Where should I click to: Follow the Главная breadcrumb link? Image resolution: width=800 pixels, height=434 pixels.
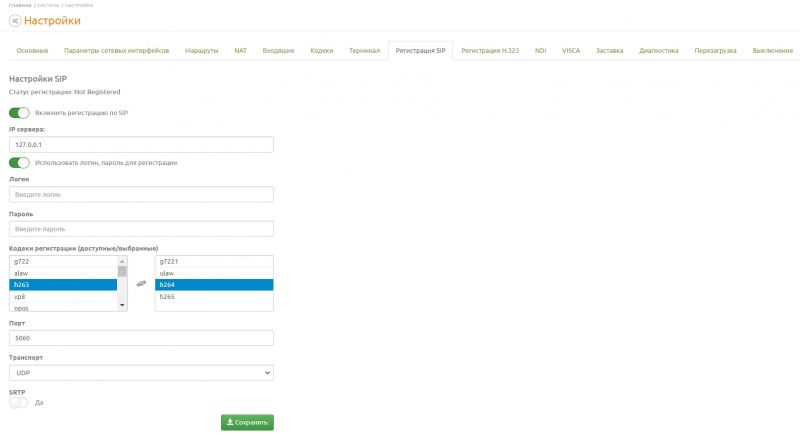19,5
